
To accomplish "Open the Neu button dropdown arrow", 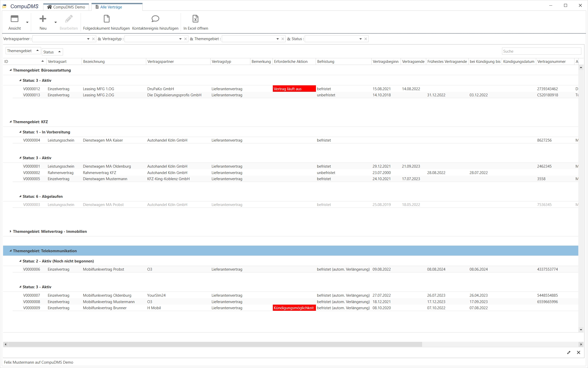I will click(x=55, y=22).
